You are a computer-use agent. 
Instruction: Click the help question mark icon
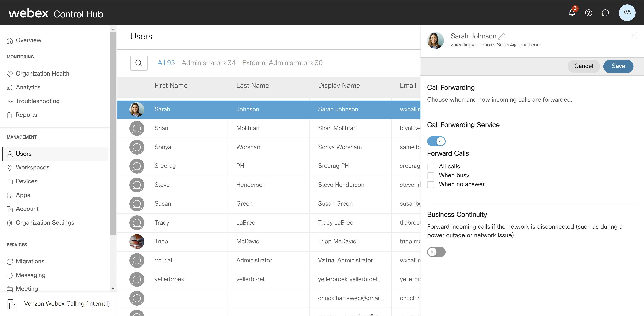click(588, 13)
